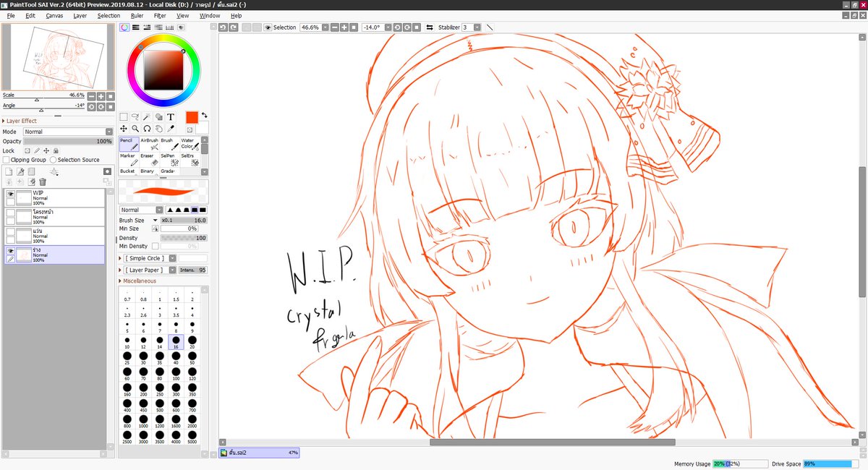The height and width of the screenshot is (470, 868).
Task: Select the Eraser tool
Action: point(149,160)
